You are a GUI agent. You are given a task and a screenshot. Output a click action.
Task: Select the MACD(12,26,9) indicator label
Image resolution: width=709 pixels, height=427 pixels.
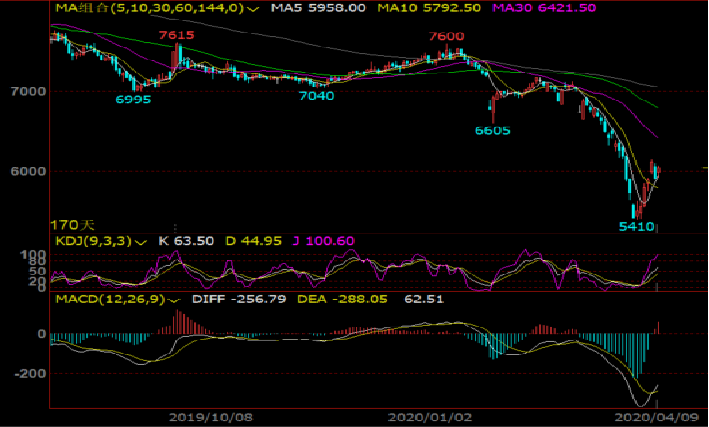point(108,298)
